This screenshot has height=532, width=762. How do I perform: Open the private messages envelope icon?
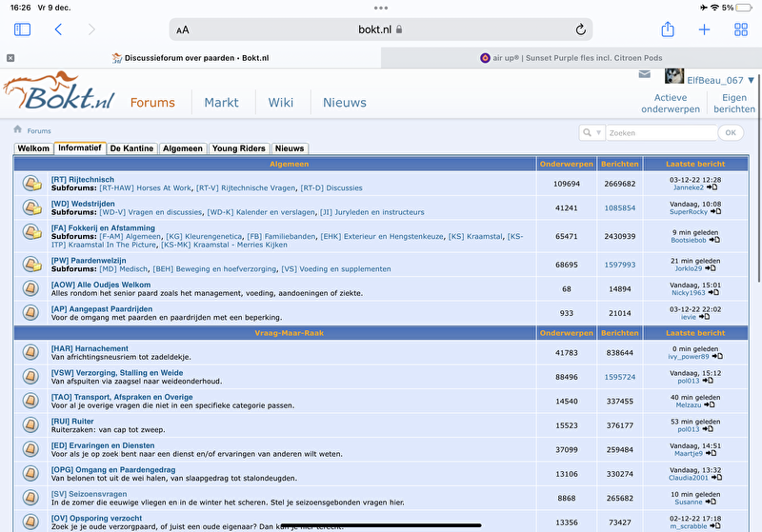(x=645, y=75)
